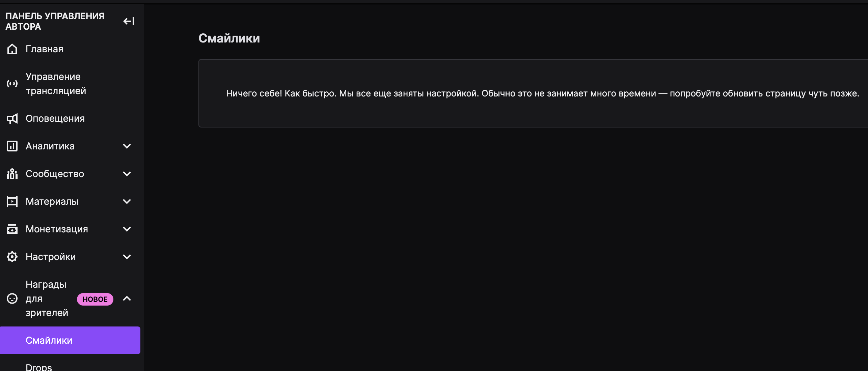Expand the Сообщество section chevron
This screenshot has height=371, width=868.
tap(127, 174)
